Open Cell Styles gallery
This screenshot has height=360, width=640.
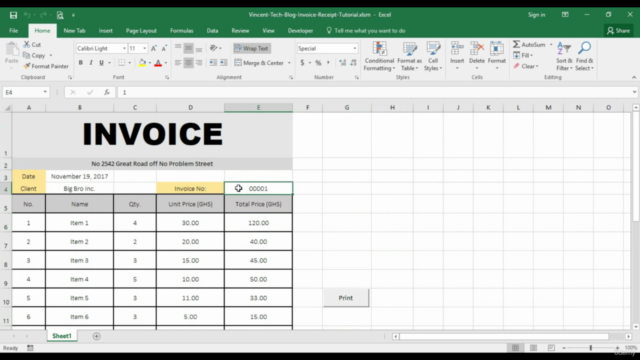tap(433, 56)
